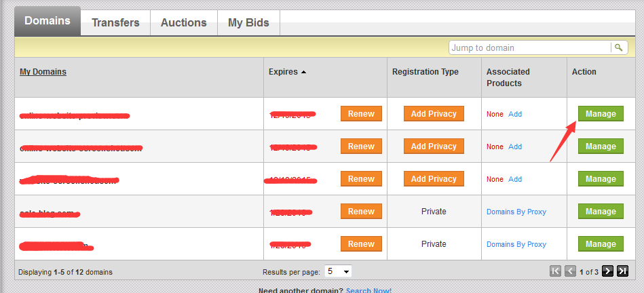The height and width of the screenshot is (293, 644).
Task: Jump to last page icon
Action: point(623,271)
